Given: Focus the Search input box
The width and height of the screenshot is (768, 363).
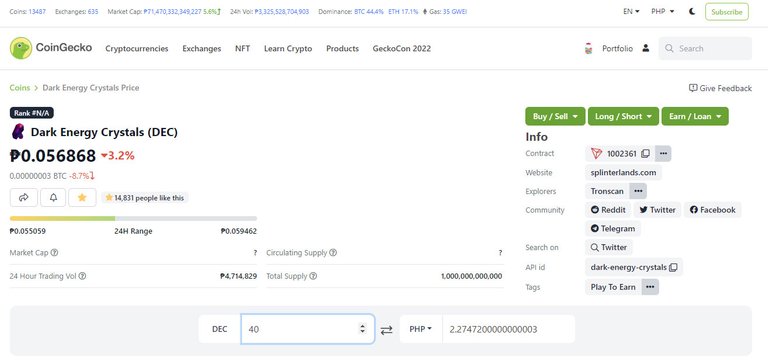Looking at the screenshot, I should tap(705, 48).
